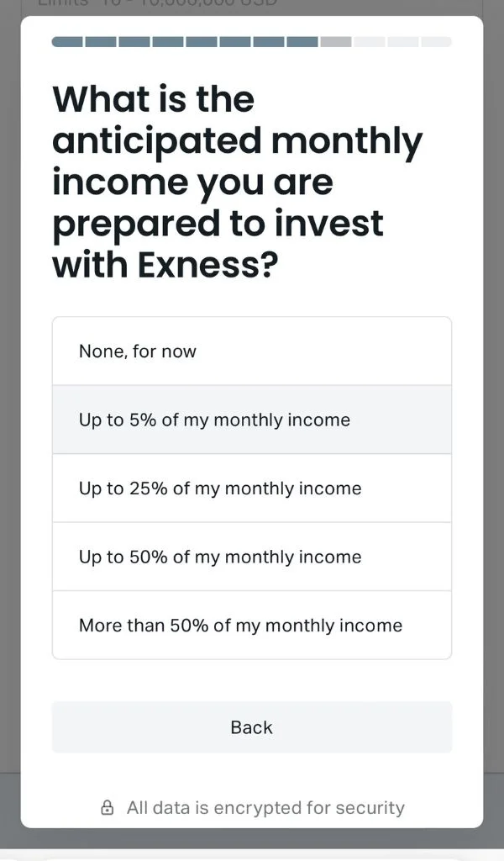Click the last filled progress segment
This screenshot has height=861, width=504.
click(304, 40)
